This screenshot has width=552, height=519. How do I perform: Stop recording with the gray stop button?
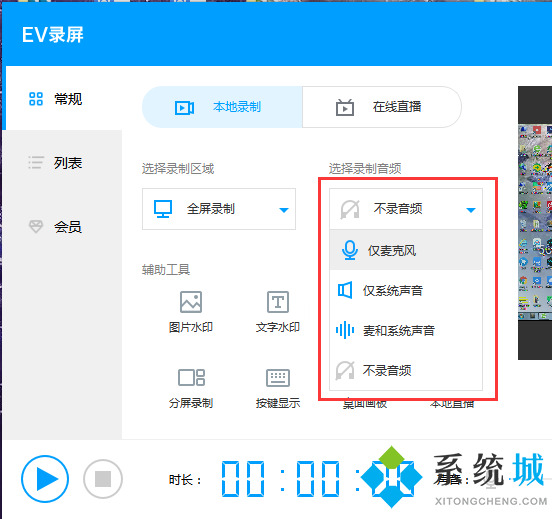103,479
